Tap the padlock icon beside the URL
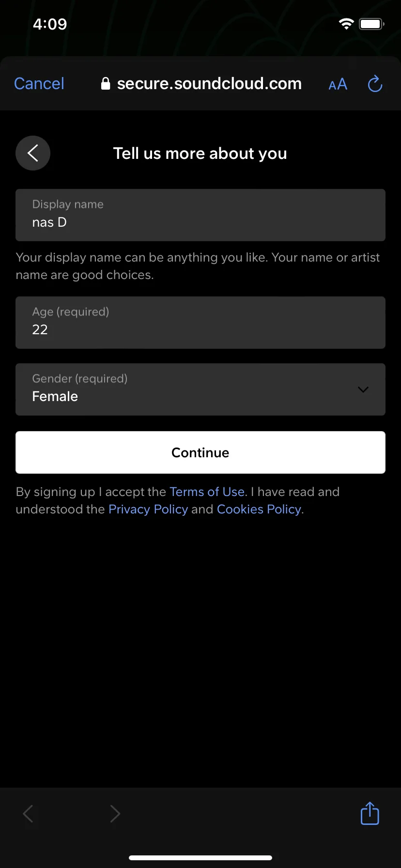 [x=106, y=84]
